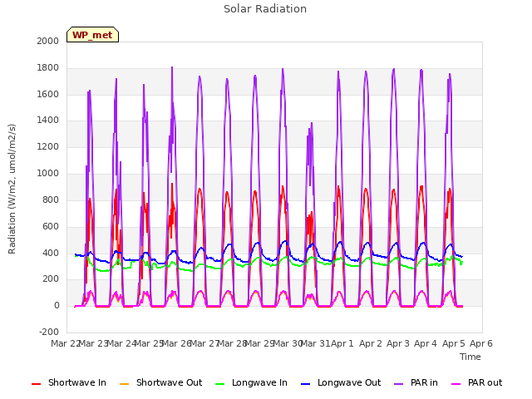Screen dimensions: 532x399
Task: Click the Time x-axis title
Action: click(x=470, y=357)
